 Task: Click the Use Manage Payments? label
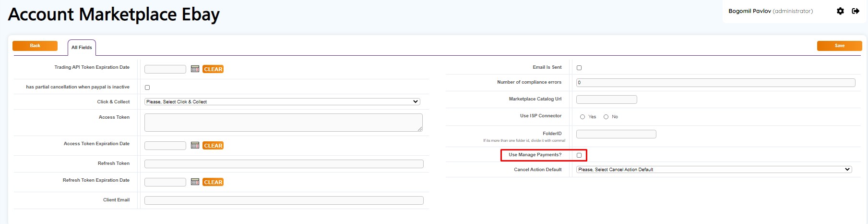pos(535,155)
